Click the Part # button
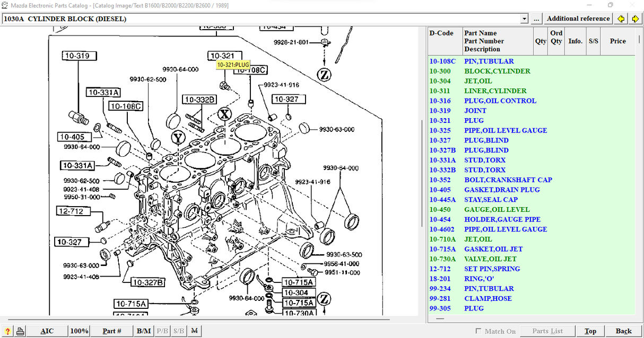644x338 pixels. tap(112, 331)
